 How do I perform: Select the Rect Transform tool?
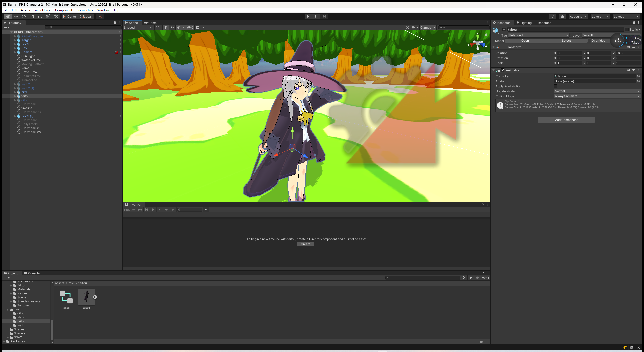(x=40, y=16)
